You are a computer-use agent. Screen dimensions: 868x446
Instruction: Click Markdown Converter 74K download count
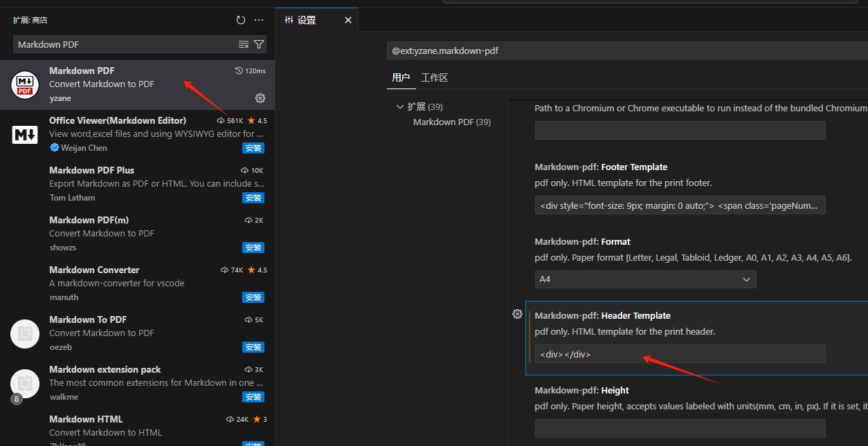[232, 270]
